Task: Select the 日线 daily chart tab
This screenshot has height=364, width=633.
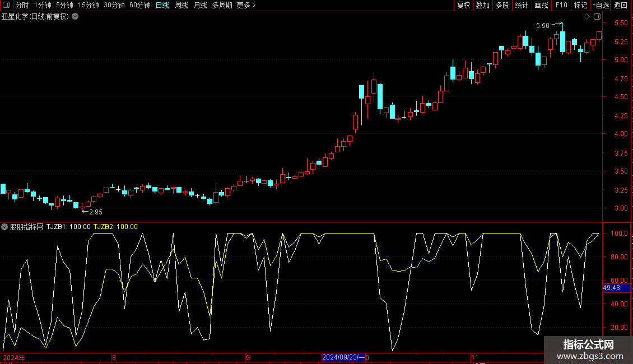Action: pyautogui.click(x=162, y=5)
